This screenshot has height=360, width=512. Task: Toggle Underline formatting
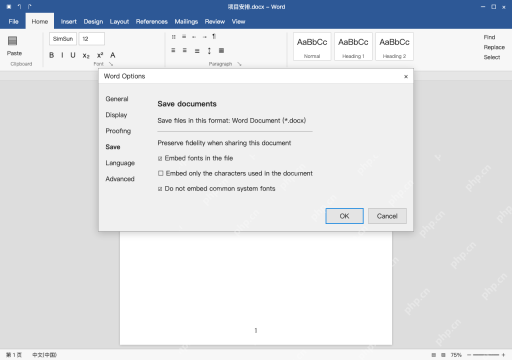click(x=73, y=55)
